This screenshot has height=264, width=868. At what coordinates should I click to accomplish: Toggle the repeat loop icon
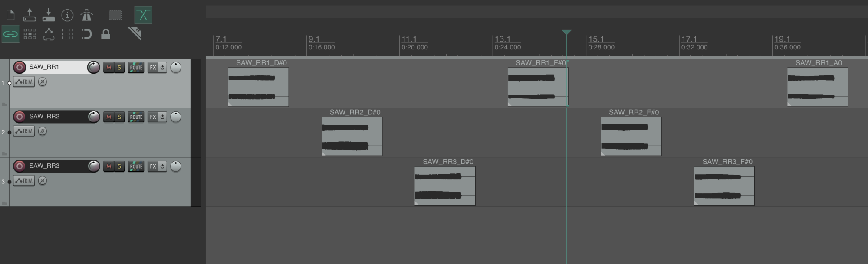(x=86, y=34)
